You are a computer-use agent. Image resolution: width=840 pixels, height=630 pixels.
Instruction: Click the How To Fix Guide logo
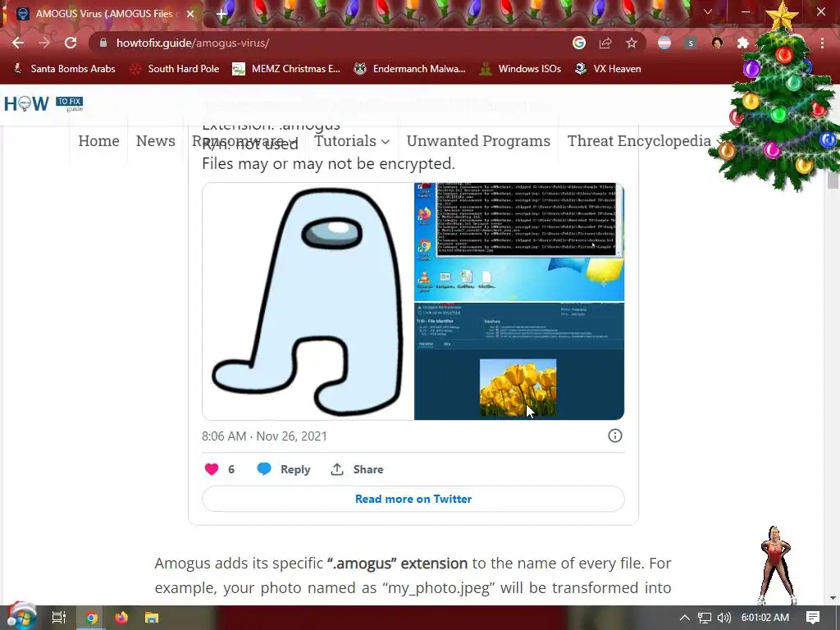(43, 103)
